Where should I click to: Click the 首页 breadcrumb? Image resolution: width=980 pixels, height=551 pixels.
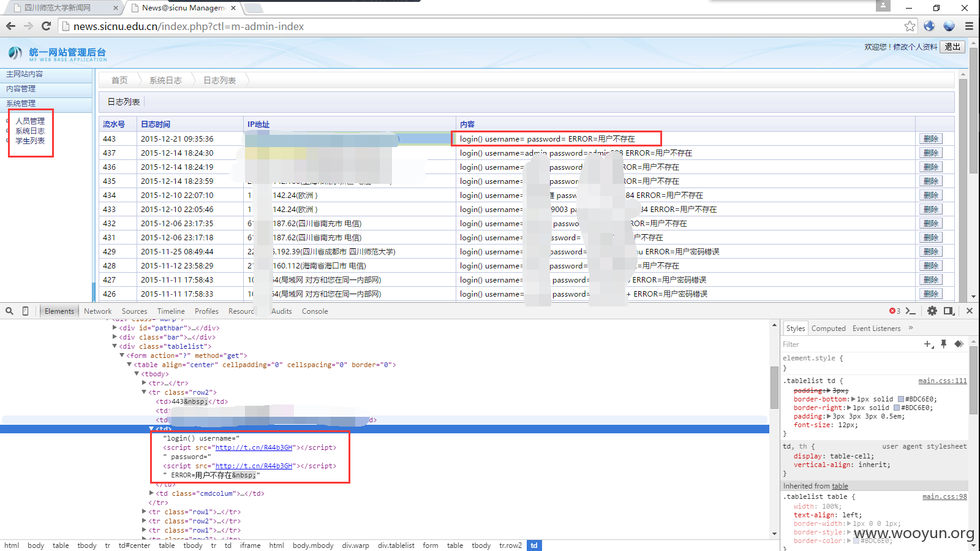point(119,80)
